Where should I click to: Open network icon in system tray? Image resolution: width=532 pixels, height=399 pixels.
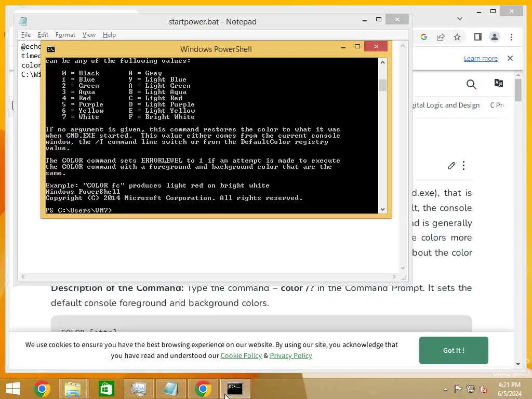tap(470, 389)
